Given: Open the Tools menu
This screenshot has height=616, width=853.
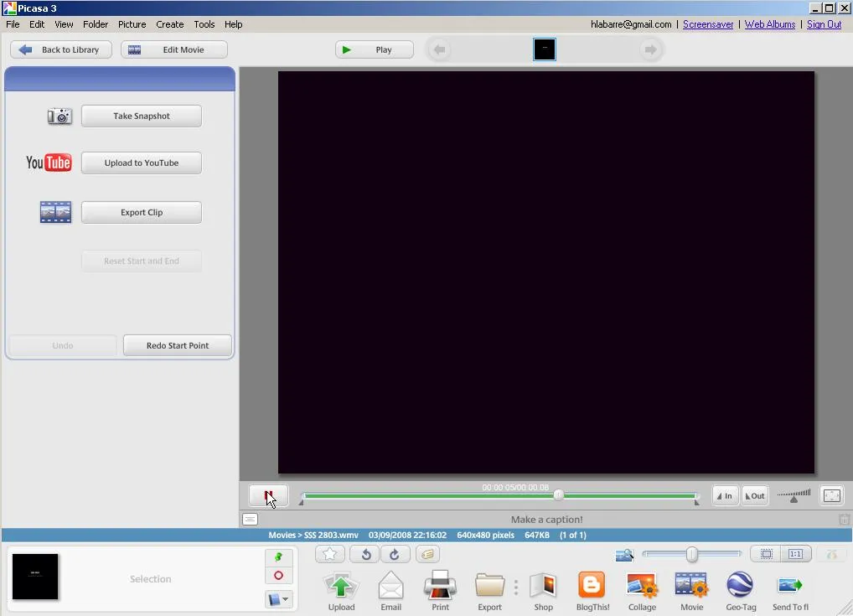Looking at the screenshot, I should [204, 24].
